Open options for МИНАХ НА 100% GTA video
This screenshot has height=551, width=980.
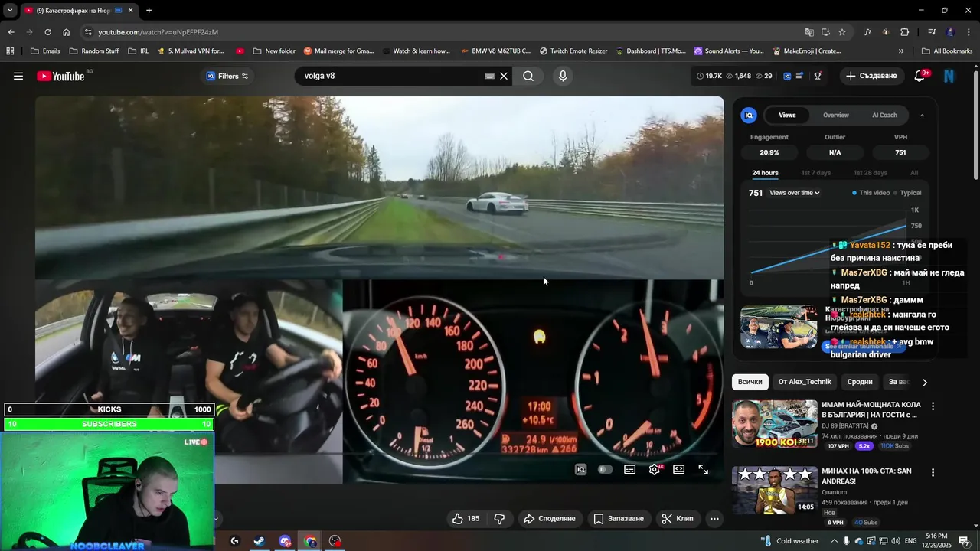coord(933,472)
